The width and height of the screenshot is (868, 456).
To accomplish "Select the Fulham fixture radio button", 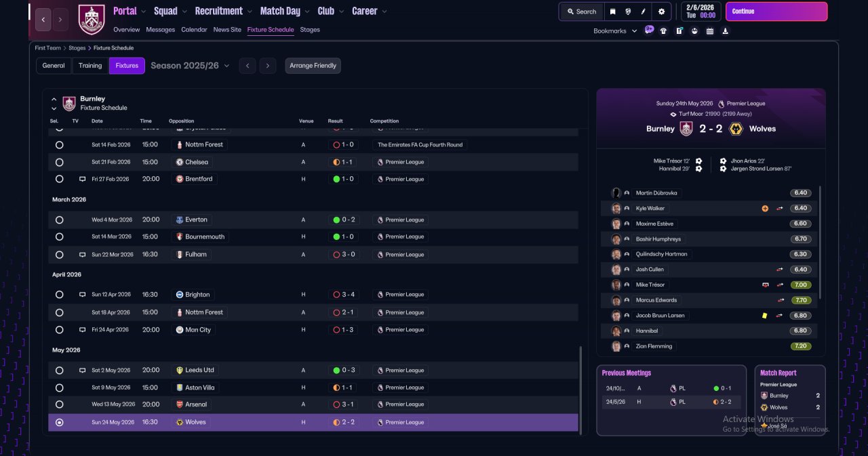I will click(59, 255).
